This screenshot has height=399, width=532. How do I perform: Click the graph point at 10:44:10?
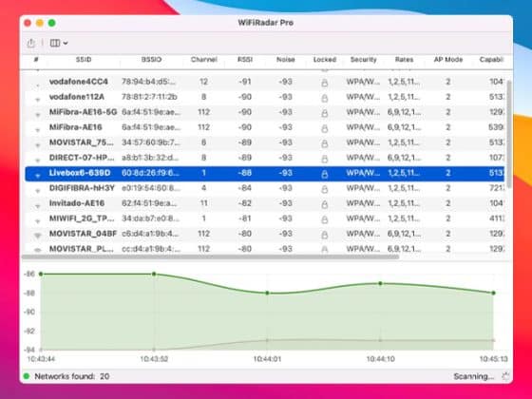380,283
